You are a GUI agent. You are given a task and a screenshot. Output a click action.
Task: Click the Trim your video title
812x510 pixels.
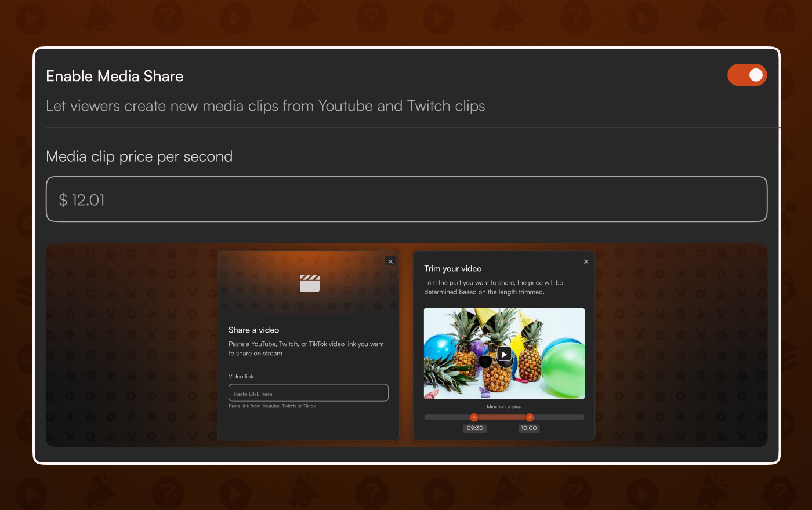[x=453, y=269]
